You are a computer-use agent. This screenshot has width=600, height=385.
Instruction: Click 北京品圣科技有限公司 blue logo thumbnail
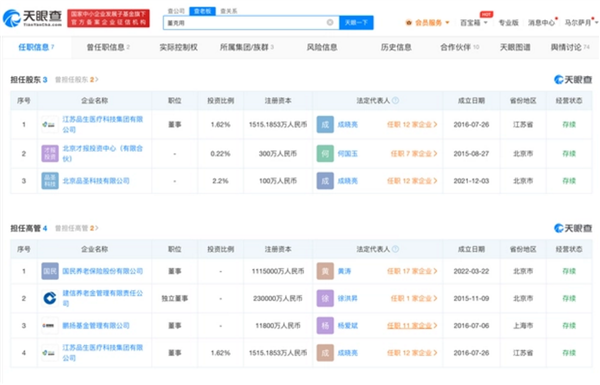pyautogui.click(x=50, y=181)
